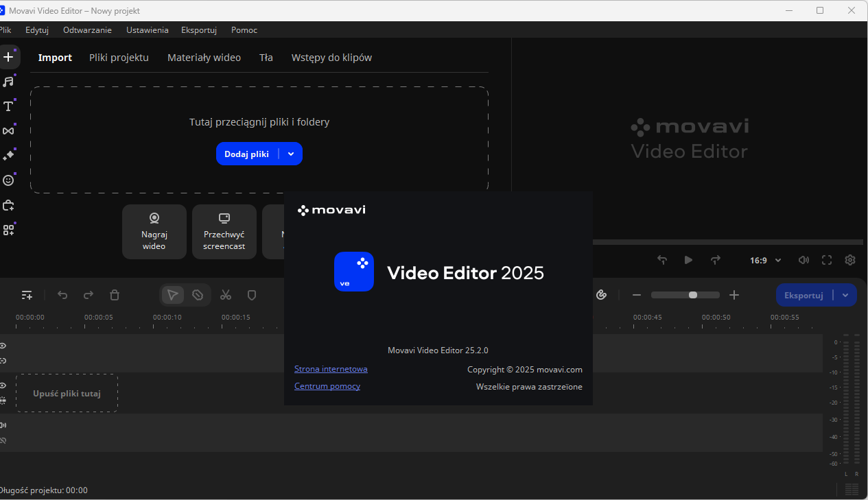
Task: Switch to the Materiały wideo tab
Action: point(204,58)
